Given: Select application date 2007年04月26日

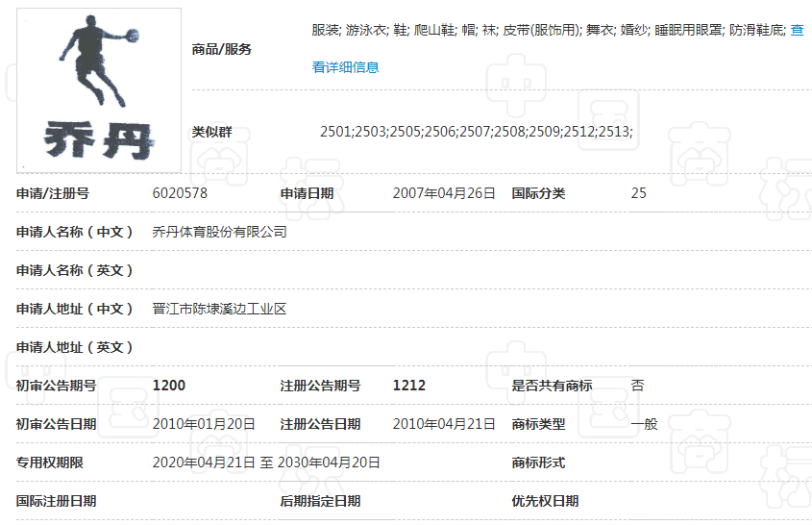Looking at the screenshot, I should [x=444, y=193].
